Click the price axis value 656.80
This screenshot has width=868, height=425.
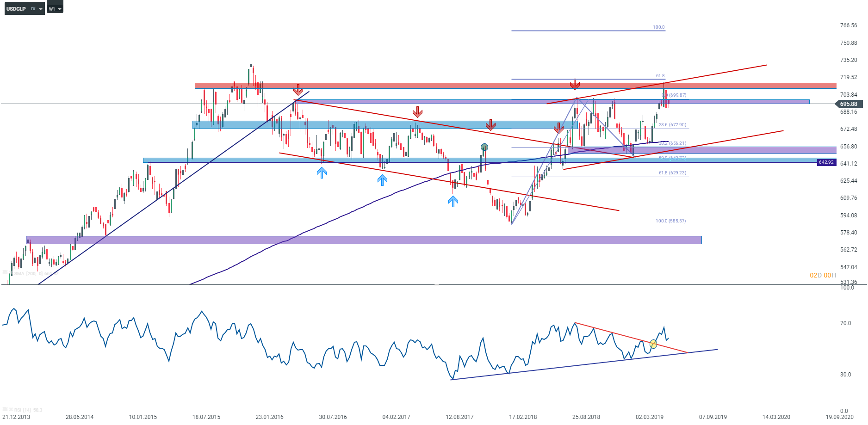(x=849, y=147)
